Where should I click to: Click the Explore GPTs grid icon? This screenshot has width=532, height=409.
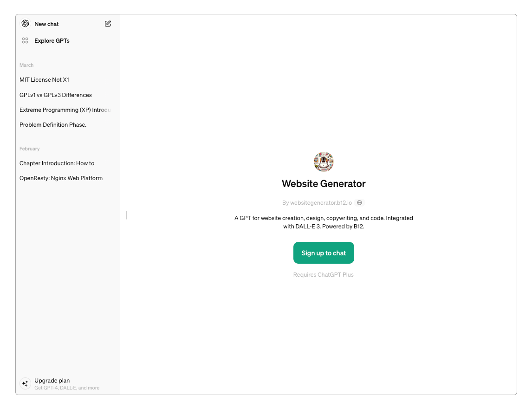point(25,40)
